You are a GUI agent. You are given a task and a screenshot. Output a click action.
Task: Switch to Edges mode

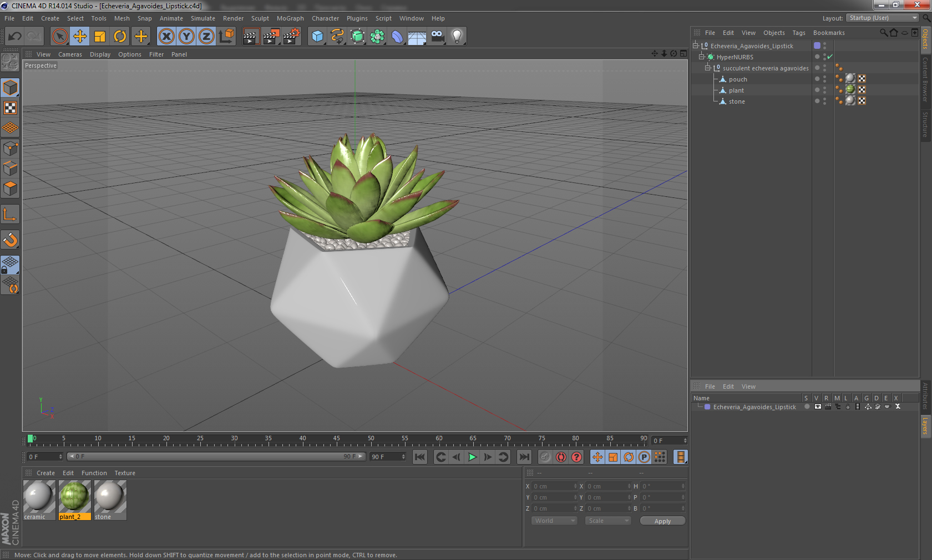pos(10,169)
